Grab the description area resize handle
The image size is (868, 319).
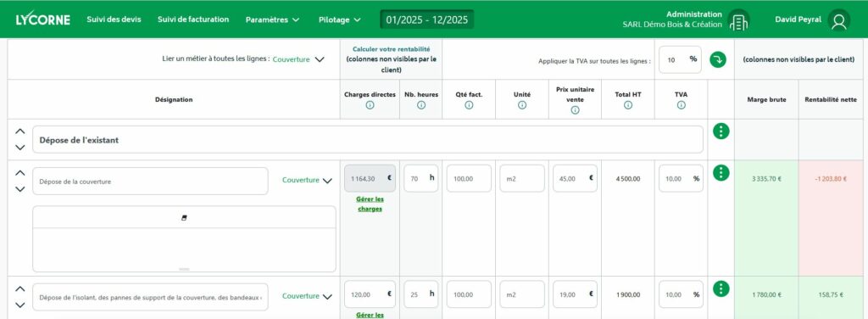click(x=184, y=269)
